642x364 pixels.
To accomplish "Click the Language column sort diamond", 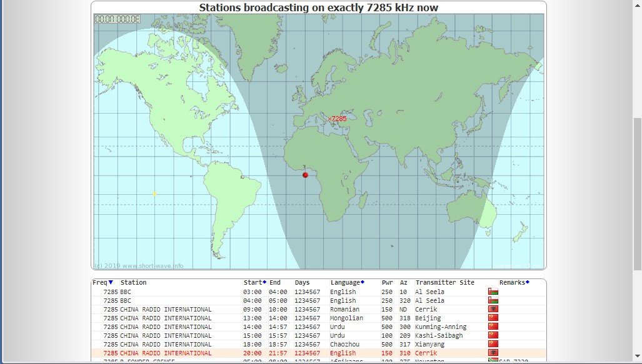I will 363,282.
